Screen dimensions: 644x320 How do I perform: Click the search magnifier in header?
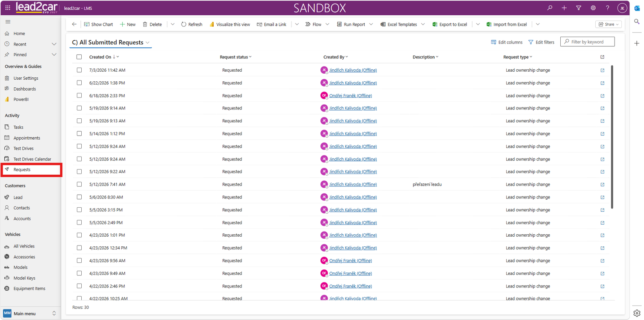(550, 8)
